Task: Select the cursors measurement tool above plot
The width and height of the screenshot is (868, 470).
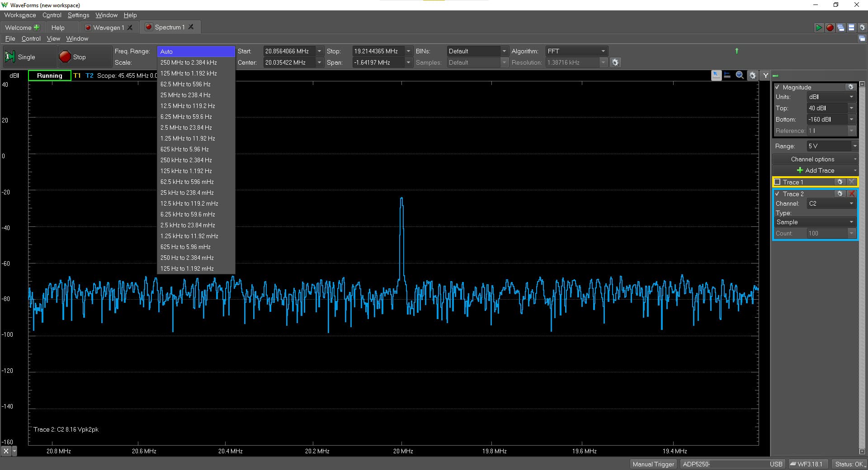Action: 727,75
